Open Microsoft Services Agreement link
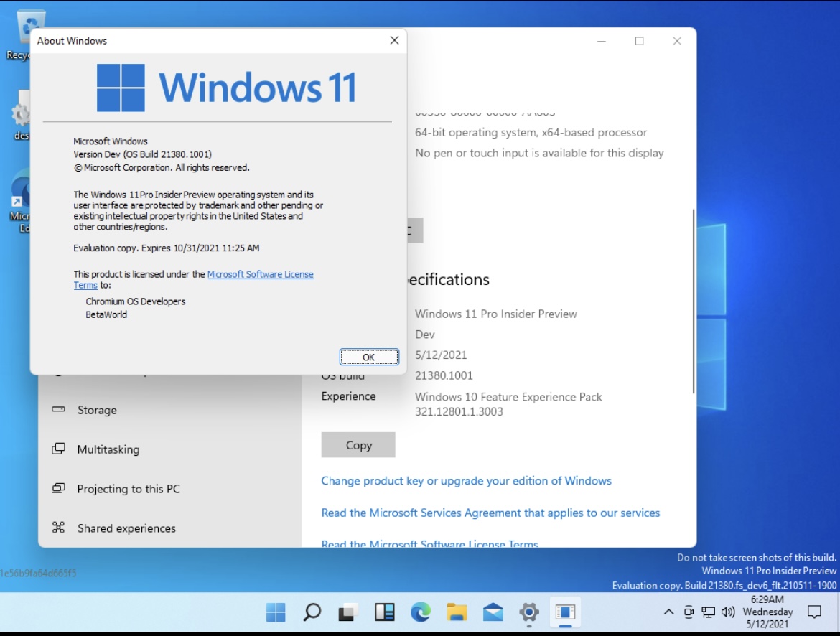 [490, 513]
